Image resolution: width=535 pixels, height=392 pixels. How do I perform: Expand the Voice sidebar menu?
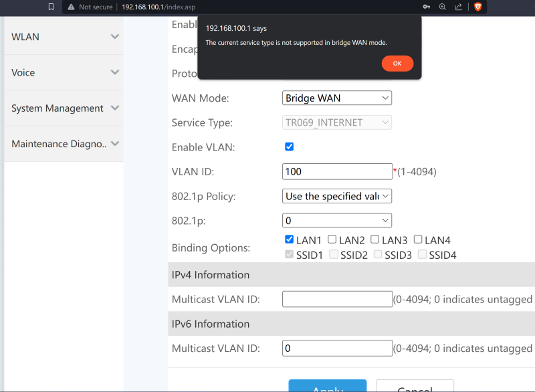coord(114,72)
